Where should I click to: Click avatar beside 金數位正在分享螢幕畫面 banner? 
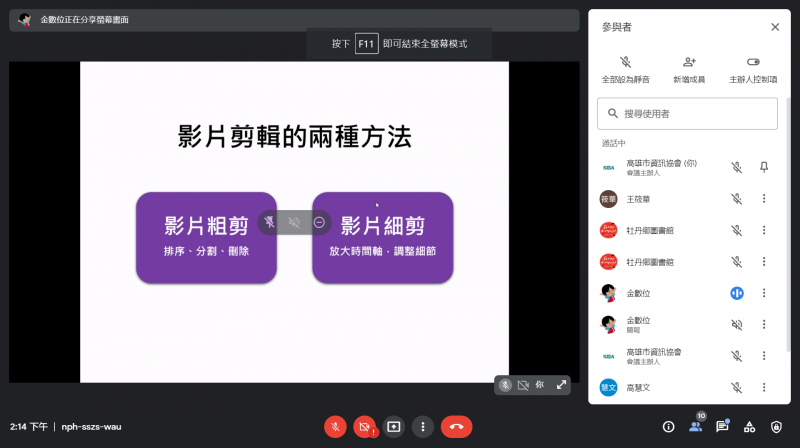point(24,20)
